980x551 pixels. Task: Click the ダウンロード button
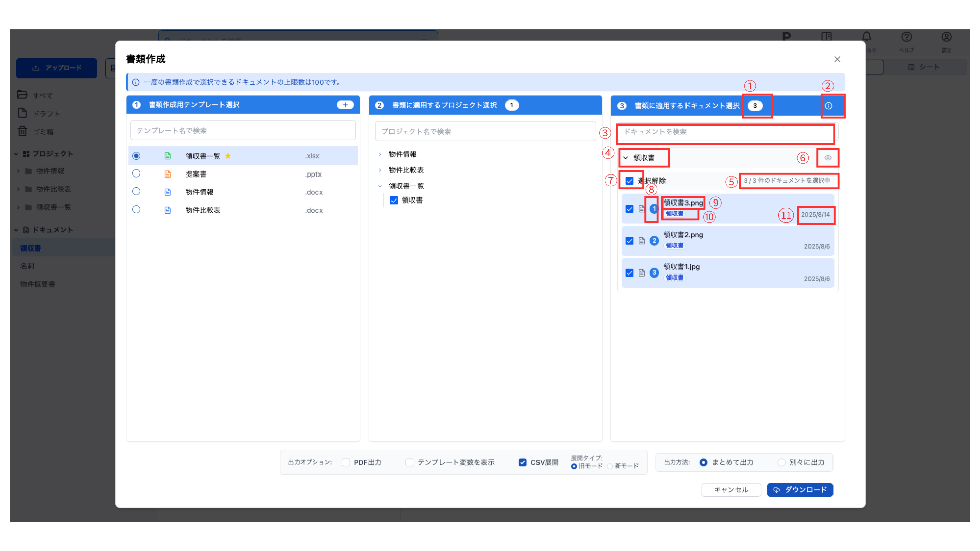tap(800, 490)
